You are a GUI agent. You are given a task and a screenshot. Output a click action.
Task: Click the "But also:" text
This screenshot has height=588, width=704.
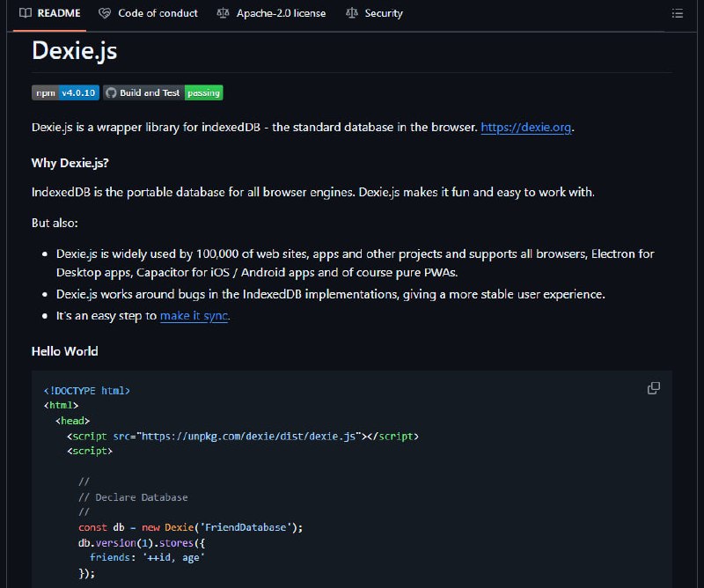pos(55,223)
